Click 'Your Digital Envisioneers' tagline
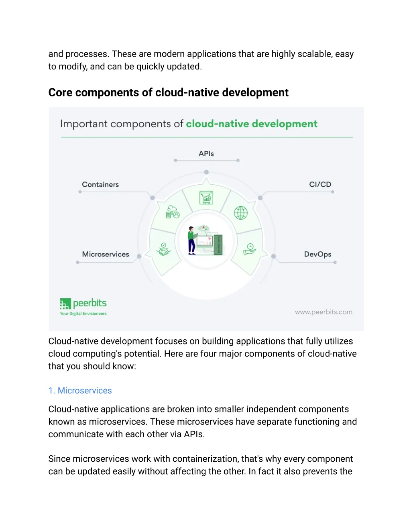This screenshot has height=532, width=411. (83, 314)
